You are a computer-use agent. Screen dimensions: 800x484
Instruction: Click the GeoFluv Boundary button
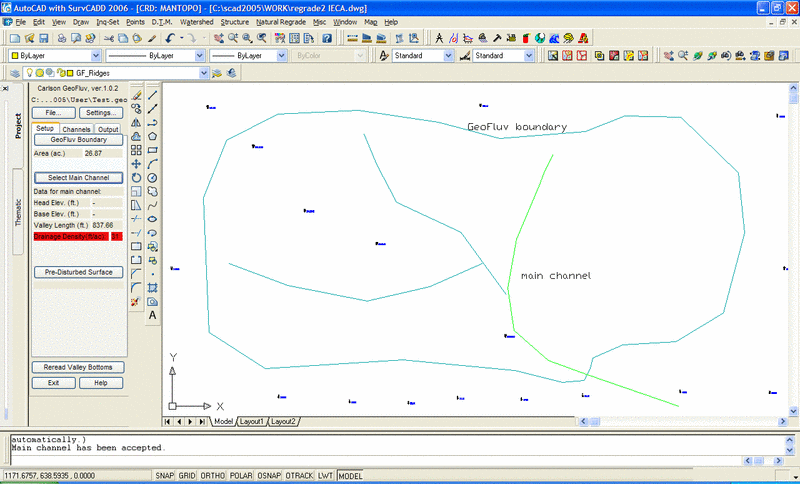coord(79,140)
